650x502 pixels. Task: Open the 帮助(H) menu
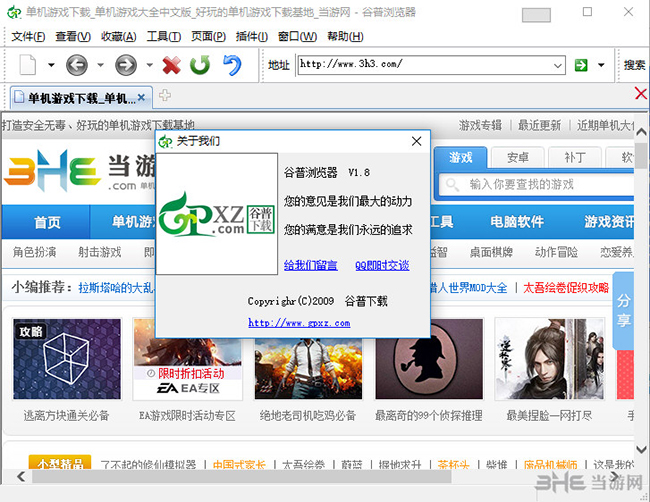(x=345, y=36)
